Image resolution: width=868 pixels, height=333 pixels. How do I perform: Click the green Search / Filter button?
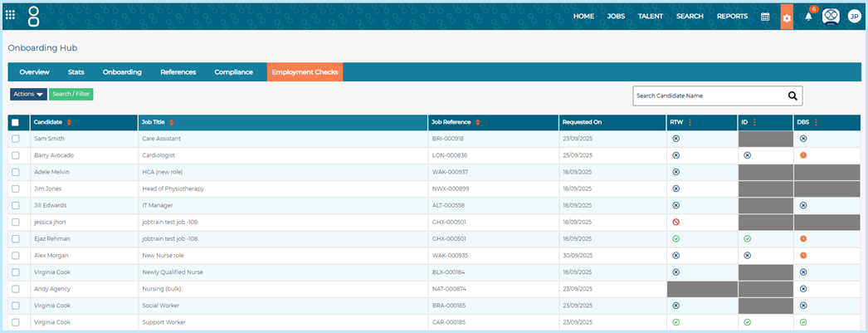[71, 94]
